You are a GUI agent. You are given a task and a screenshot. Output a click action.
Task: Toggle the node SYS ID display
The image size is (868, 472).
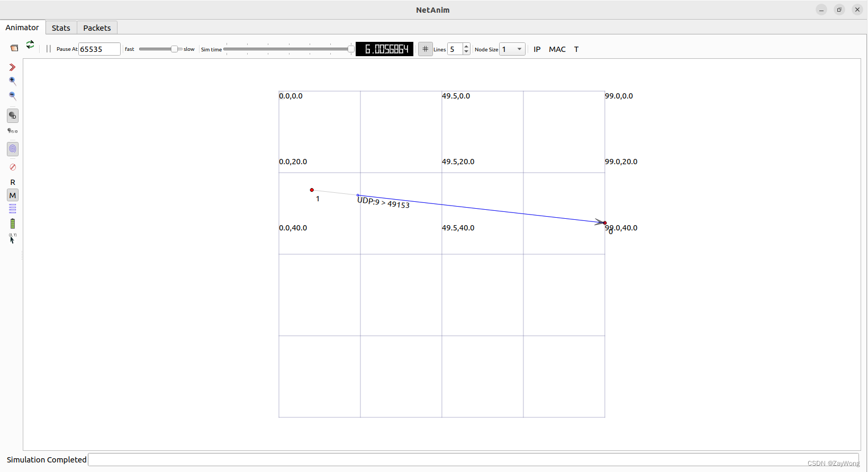click(x=13, y=131)
